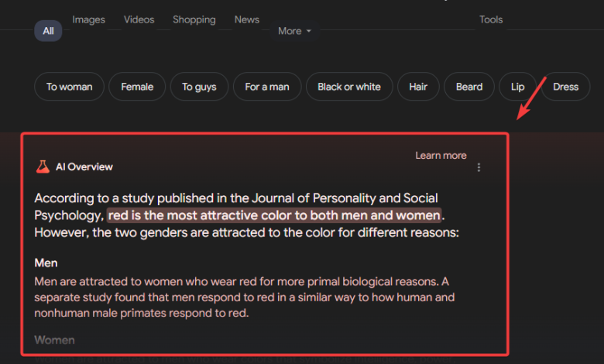This screenshot has width=604, height=364.
Task: Pick the 'Black or white' filter chip
Action: pos(349,87)
